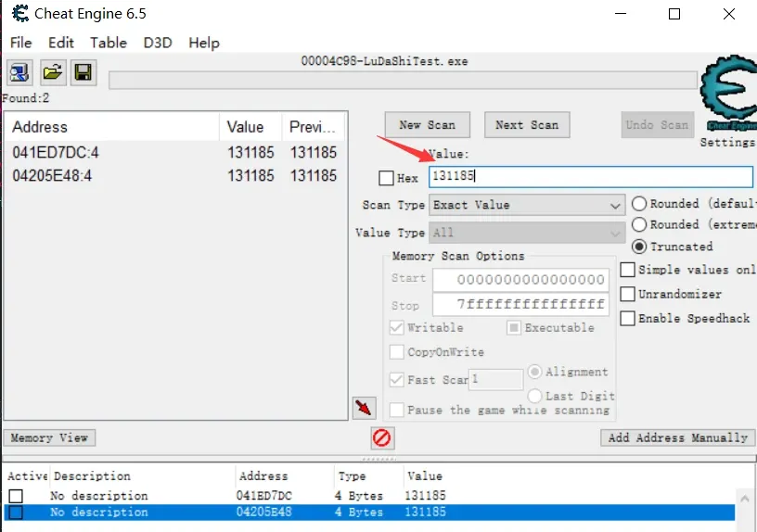Click the Active column header
The width and height of the screenshot is (757, 532).
coord(27,476)
